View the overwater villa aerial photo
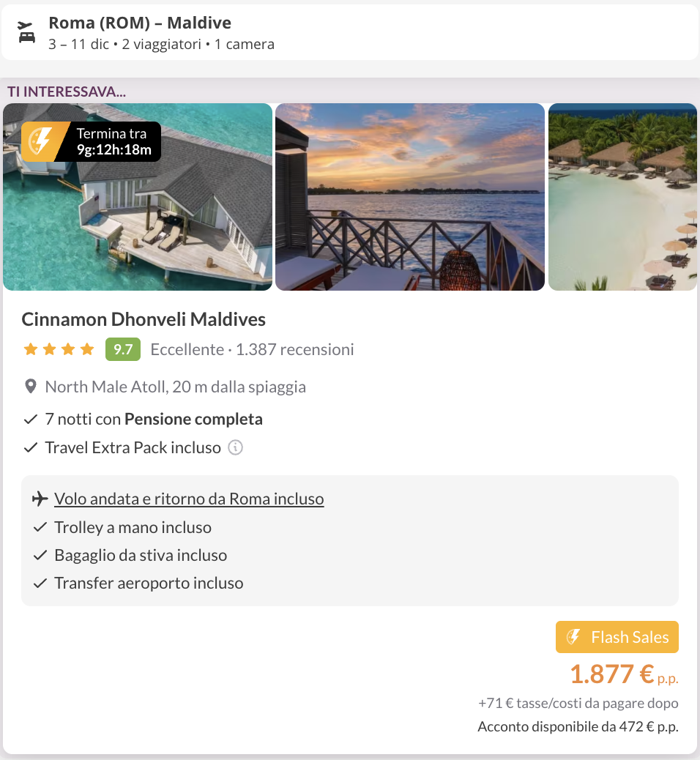This screenshot has height=760, width=700. point(138,220)
